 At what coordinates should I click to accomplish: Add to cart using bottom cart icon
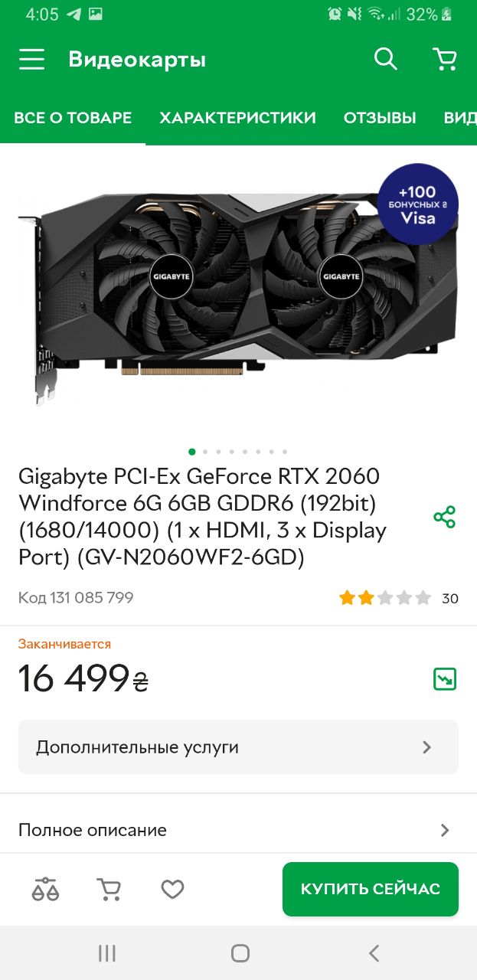pos(109,889)
